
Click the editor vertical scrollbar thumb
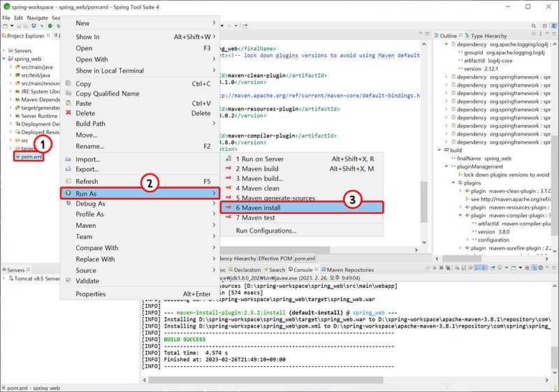[424, 202]
